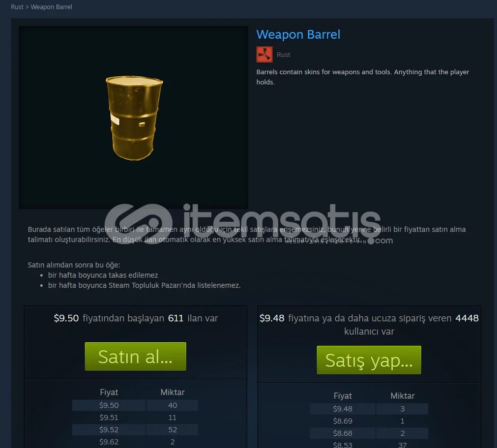Click the Rust breadcrumb link
Screen dimensions: 497x448
coord(17,7)
